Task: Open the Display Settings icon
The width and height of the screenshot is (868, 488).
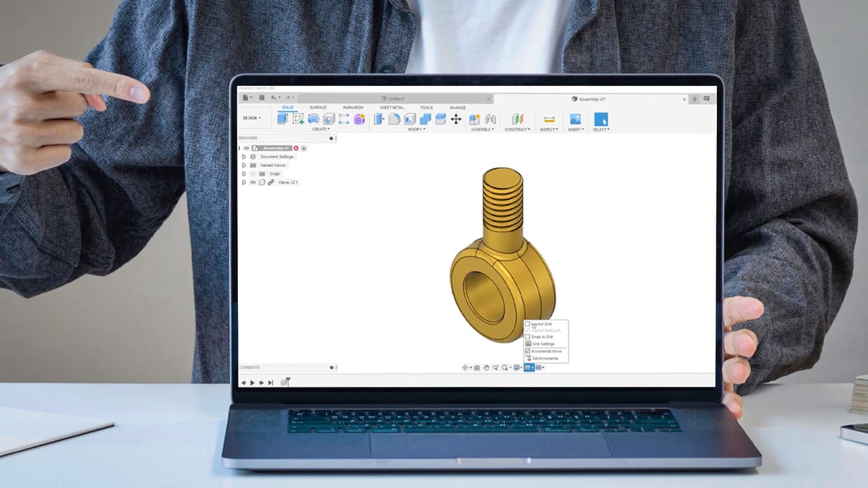Action: click(516, 368)
